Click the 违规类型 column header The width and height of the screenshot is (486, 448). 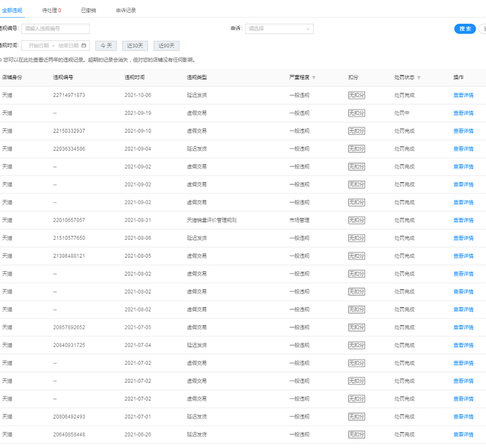(x=197, y=78)
